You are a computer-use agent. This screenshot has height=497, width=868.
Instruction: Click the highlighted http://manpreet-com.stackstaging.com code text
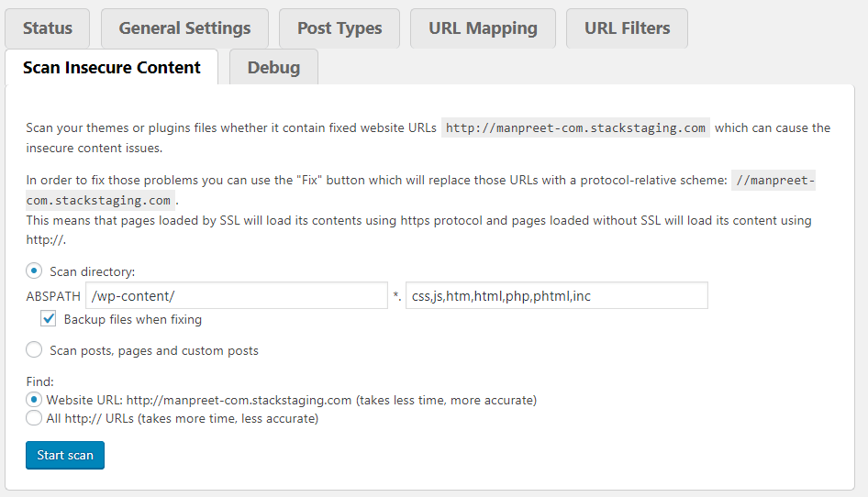point(575,128)
